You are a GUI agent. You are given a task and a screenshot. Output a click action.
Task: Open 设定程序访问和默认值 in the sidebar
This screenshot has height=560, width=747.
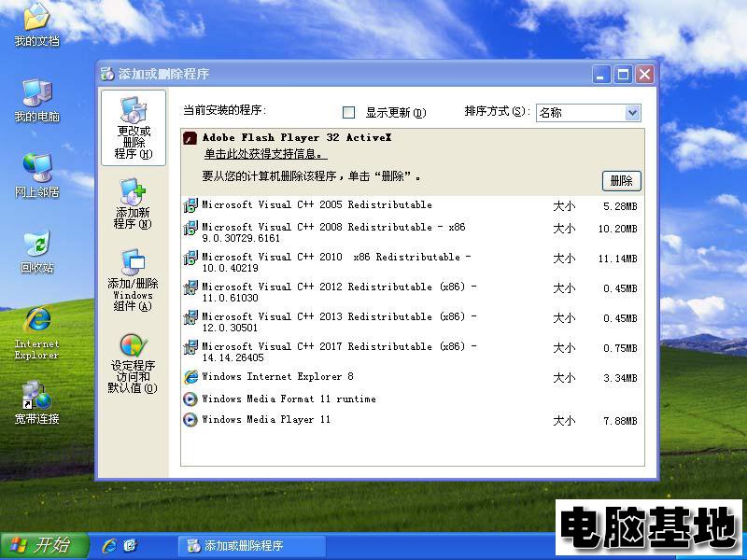tap(133, 363)
